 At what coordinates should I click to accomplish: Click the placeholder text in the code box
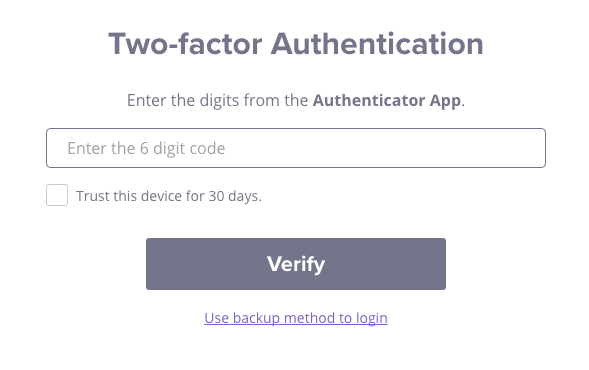tap(146, 148)
